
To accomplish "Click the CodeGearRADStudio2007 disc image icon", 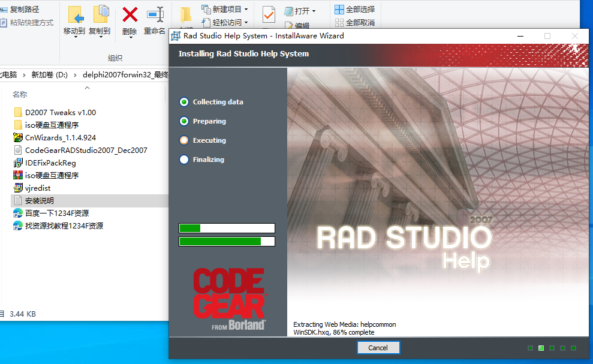I will pos(18,150).
